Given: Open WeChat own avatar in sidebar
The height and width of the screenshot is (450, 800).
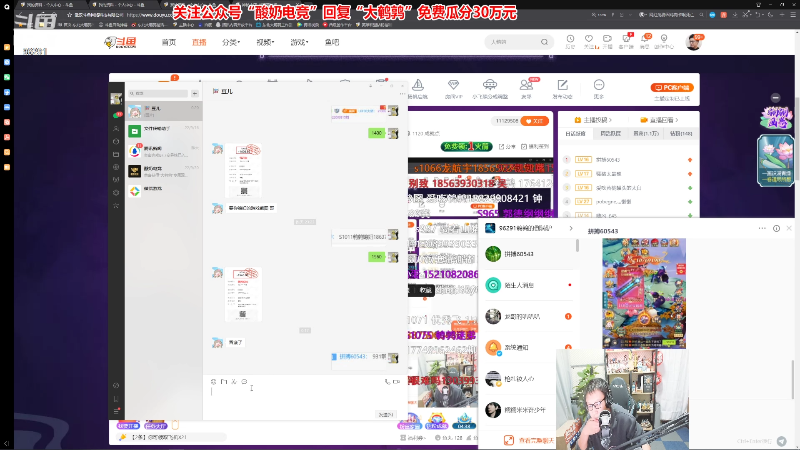Looking at the screenshot, I should pyautogui.click(x=116, y=98).
